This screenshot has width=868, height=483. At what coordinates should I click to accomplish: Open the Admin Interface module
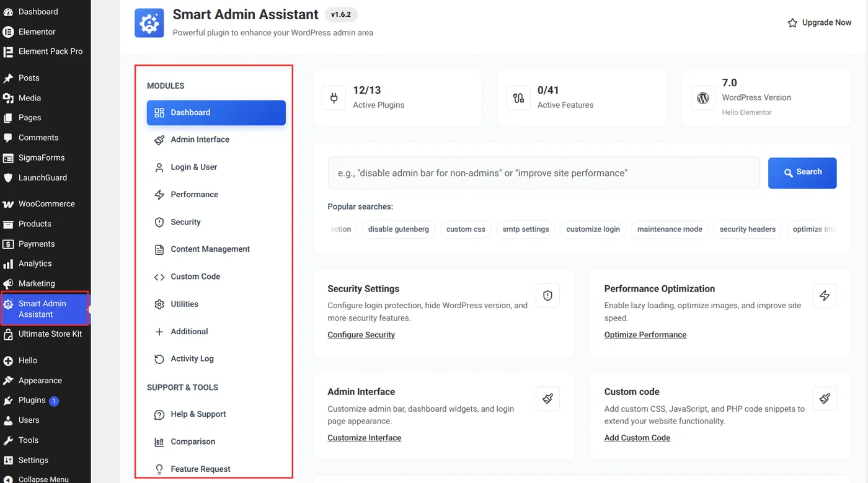pos(216,140)
